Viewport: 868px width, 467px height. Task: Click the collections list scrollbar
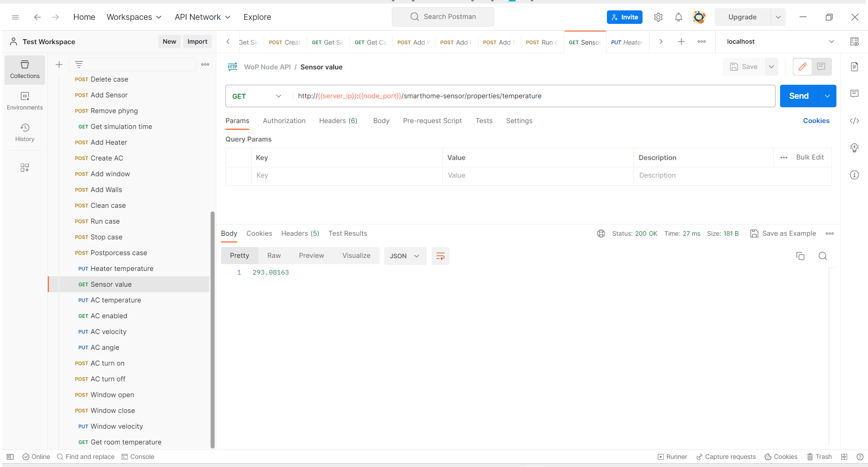coord(212,329)
